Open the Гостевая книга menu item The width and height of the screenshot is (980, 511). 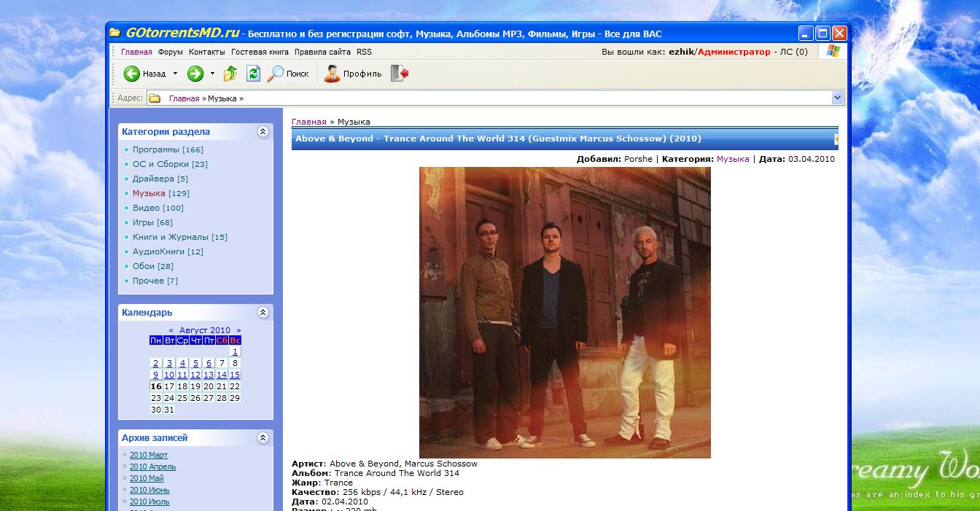pyautogui.click(x=260, y=52)
